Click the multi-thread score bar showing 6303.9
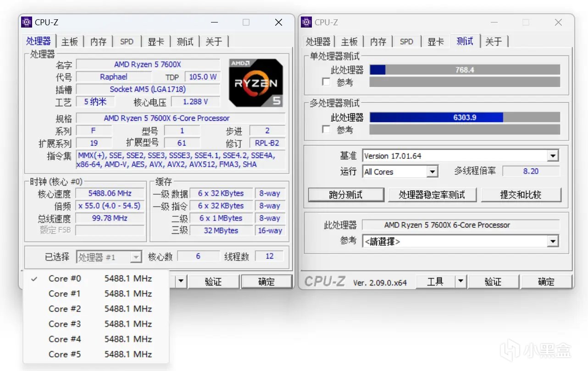 pyautogui.click(x=465, y=117)
